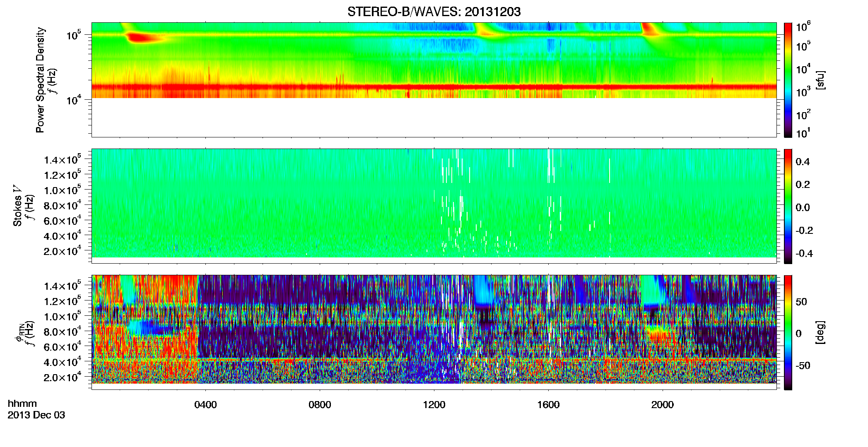868x447 pixels.
Task: Click the Power Spectral Density axis label
Action: coord(40,80)
